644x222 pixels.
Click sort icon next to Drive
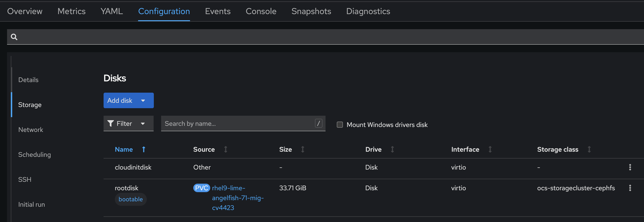point(392,149)
